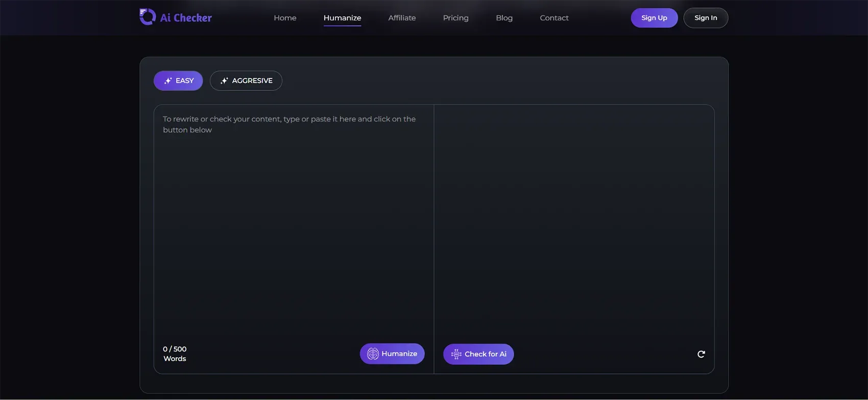The height and width of the screenshot is (400, 868).
Task: Open the Contact page
Action: click(554, 18)
